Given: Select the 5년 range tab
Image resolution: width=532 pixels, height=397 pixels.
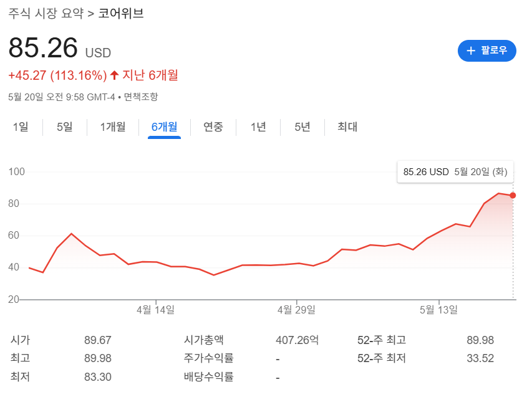Looking at the screenshot, I should [301, 127].
